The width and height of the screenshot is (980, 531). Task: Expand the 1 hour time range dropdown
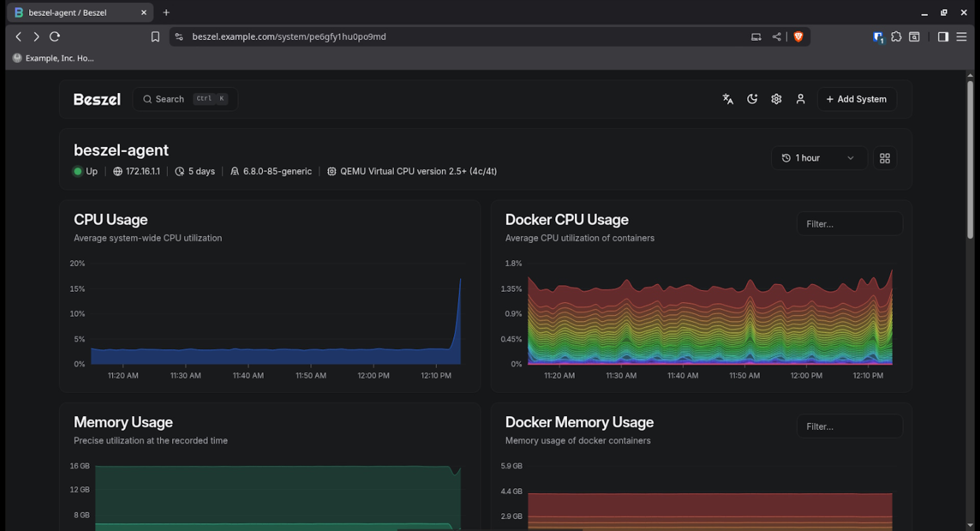(818, 158)
